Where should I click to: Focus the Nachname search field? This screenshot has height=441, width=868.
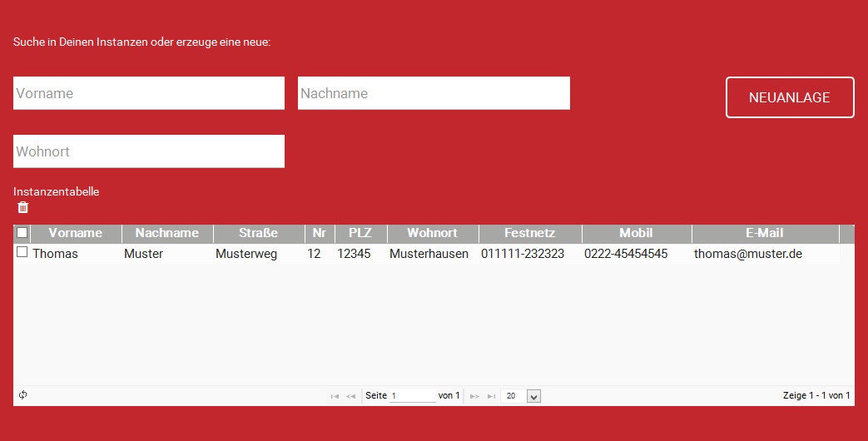point(434,93)
